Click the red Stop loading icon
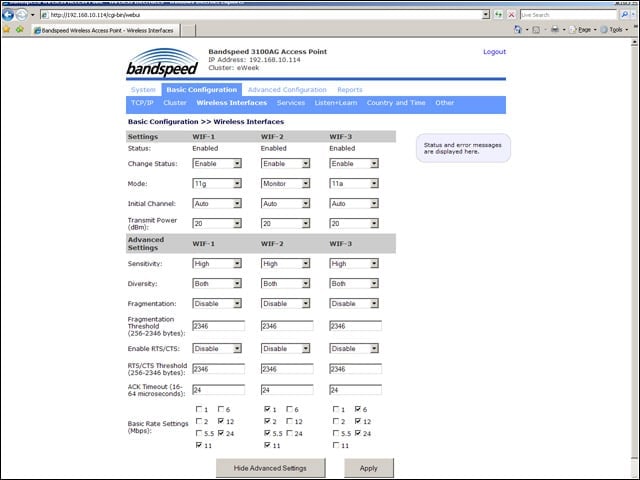 [x=511, y=15]
